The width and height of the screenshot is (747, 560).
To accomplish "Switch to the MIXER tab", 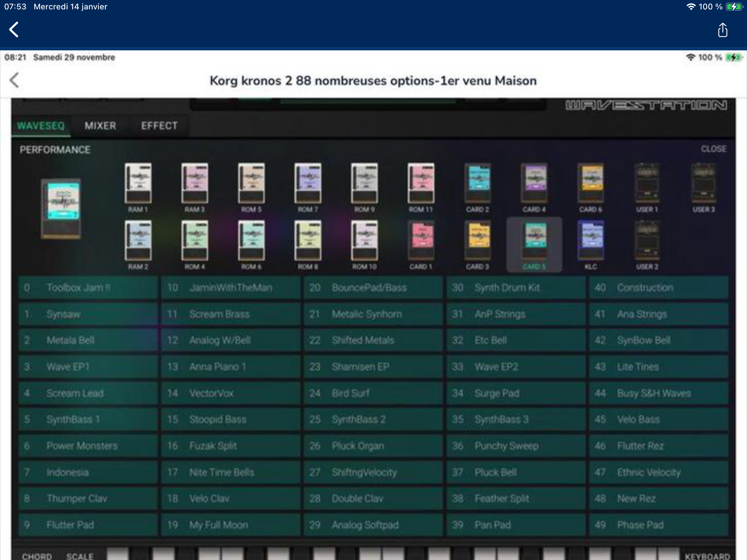I will 100,126.
